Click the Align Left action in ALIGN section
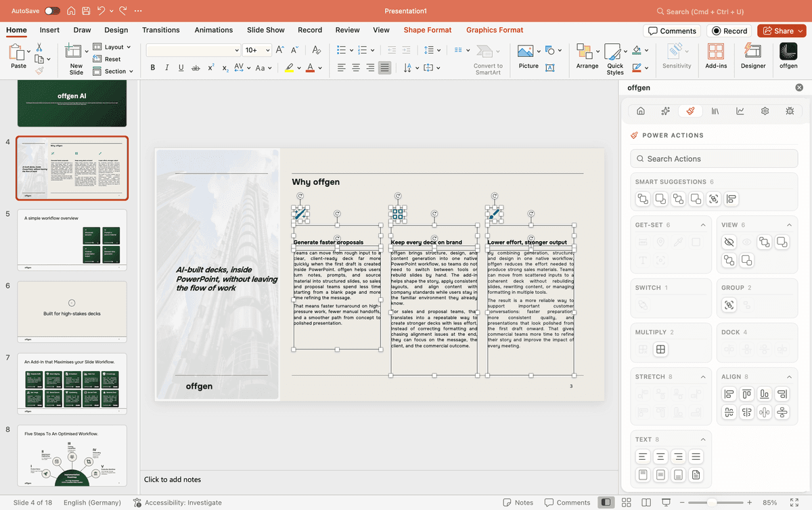812x510 pixels. point(729,394)
